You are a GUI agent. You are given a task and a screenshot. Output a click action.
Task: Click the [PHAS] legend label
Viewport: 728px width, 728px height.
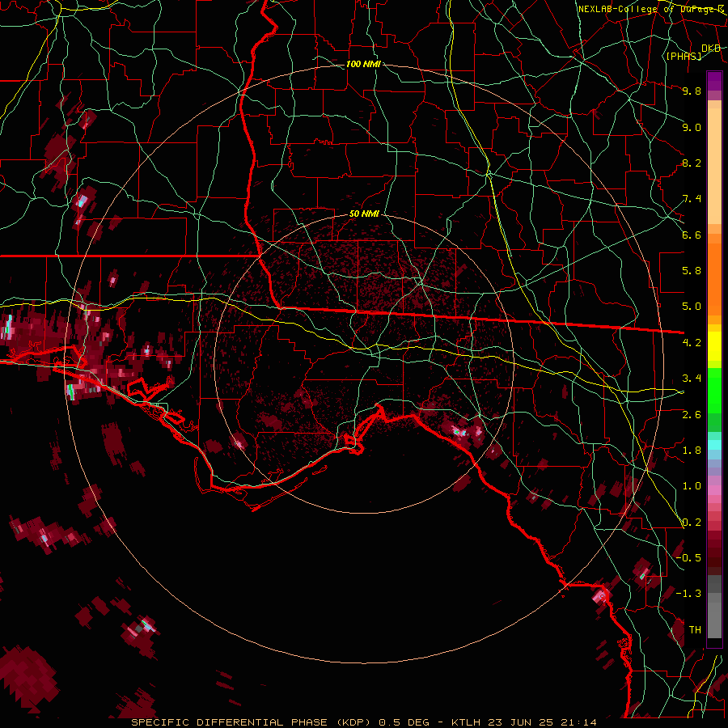pos(684,56)
